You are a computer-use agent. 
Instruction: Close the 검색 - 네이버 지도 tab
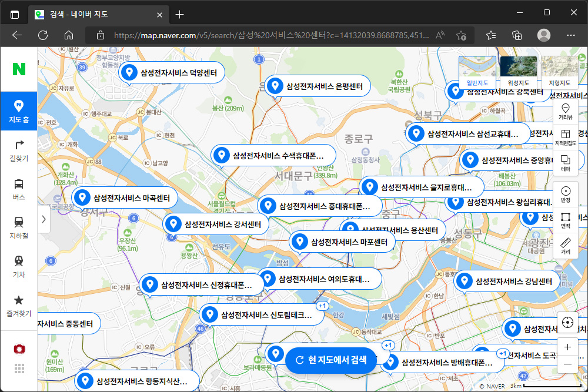click(159, 15)
